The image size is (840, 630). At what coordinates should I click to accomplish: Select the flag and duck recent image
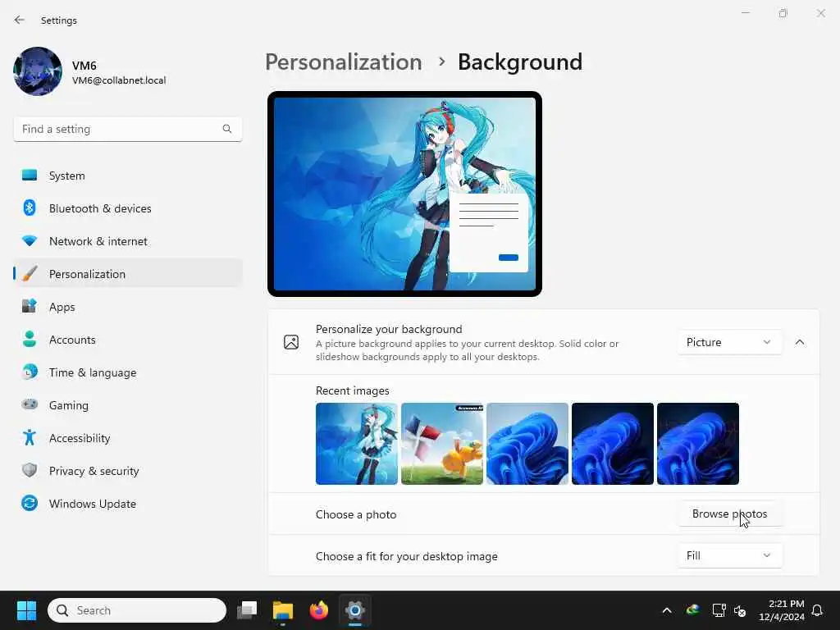442,444
